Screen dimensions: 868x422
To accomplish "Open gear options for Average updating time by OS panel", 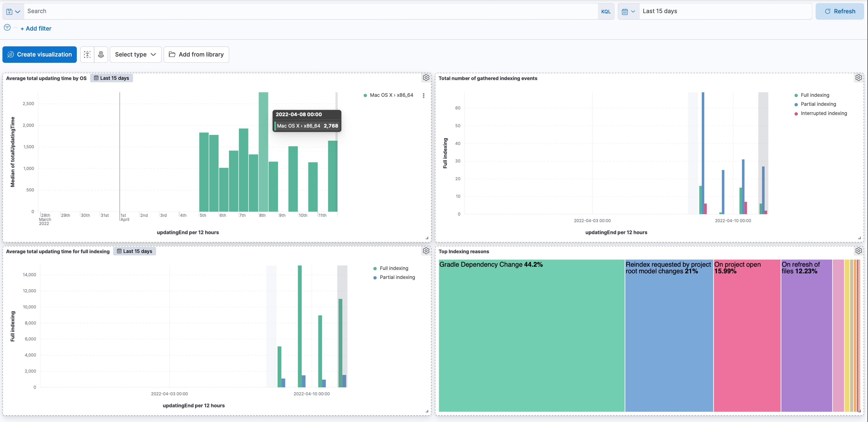I will point(426,78).
